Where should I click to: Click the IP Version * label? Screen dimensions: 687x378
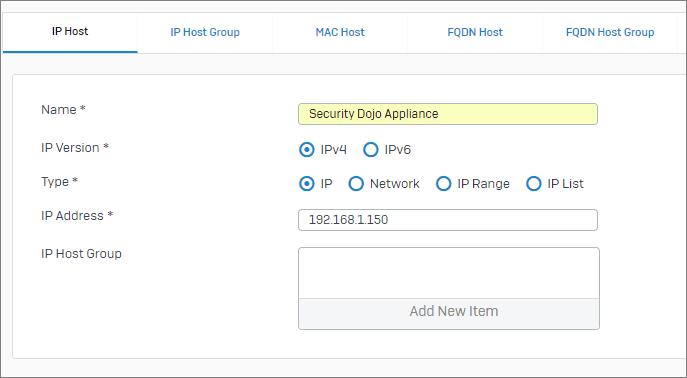(75, 148)
